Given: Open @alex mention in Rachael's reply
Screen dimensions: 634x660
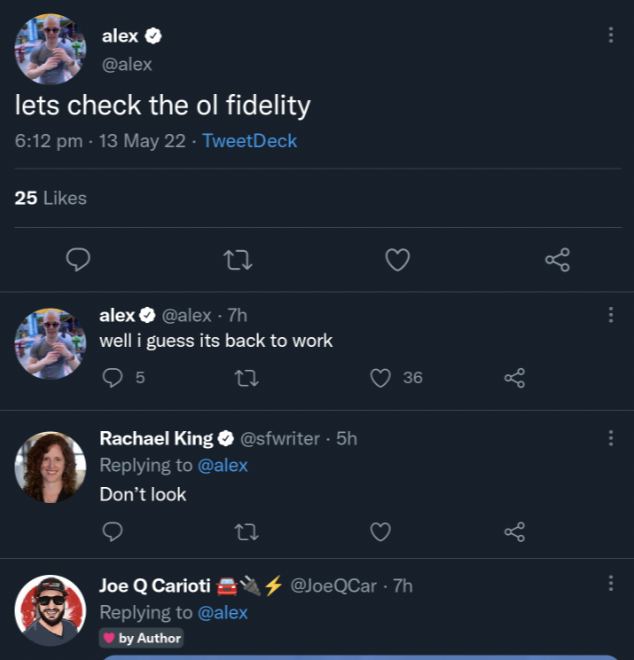Looking at the screenshot, I should [x=222, y=465].
